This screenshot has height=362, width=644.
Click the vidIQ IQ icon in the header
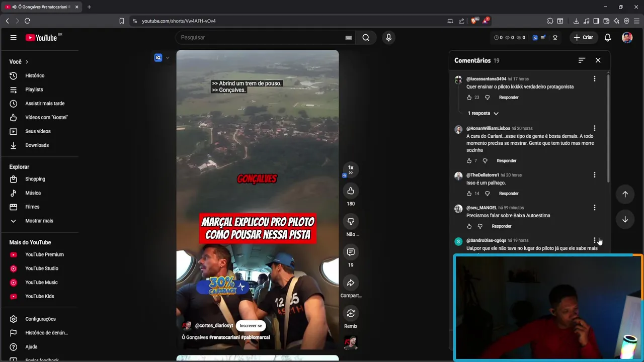pos(535,38)
